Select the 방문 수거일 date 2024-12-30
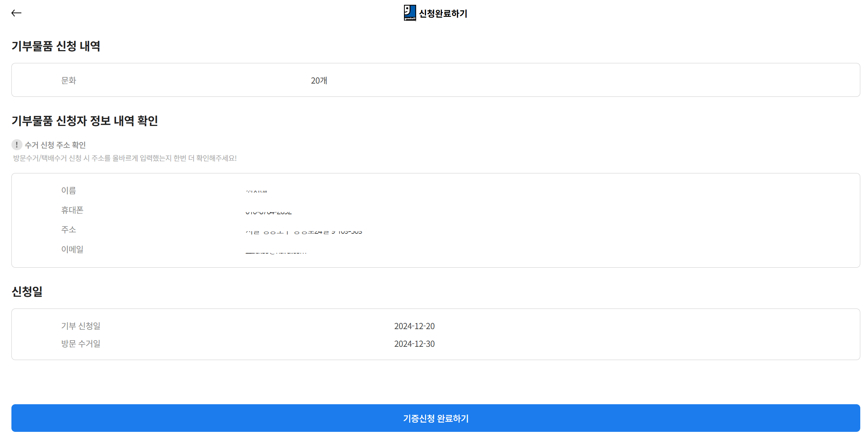This screenshot has height=437, width=868. (414, 343)
